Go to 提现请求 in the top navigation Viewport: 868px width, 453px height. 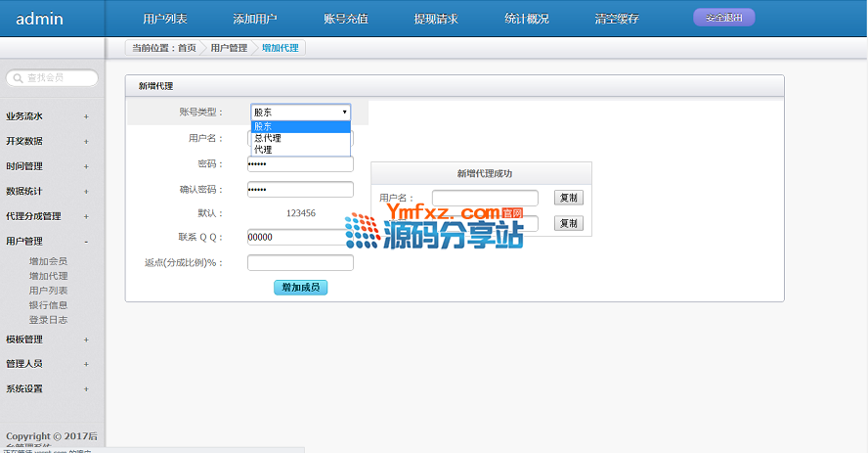click(436, 19)
